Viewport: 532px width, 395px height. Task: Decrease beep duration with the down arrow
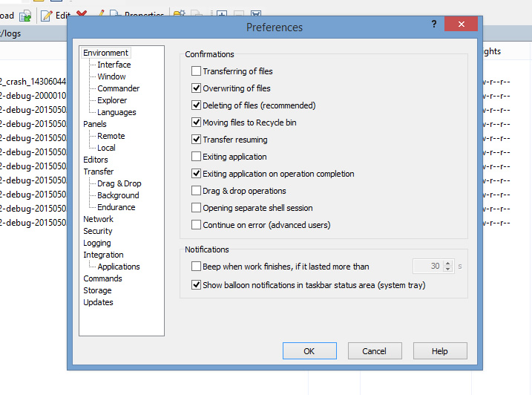click(x=449, y=270)
